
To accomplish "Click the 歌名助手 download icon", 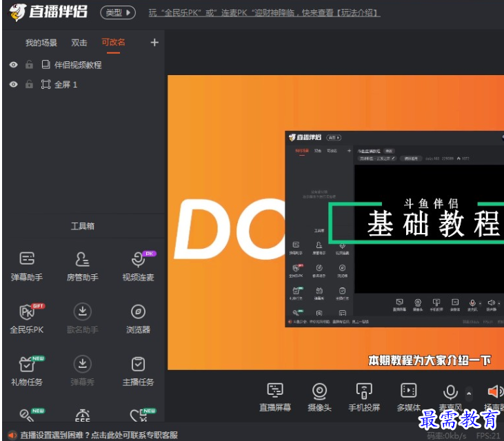I will pos(83,311).
